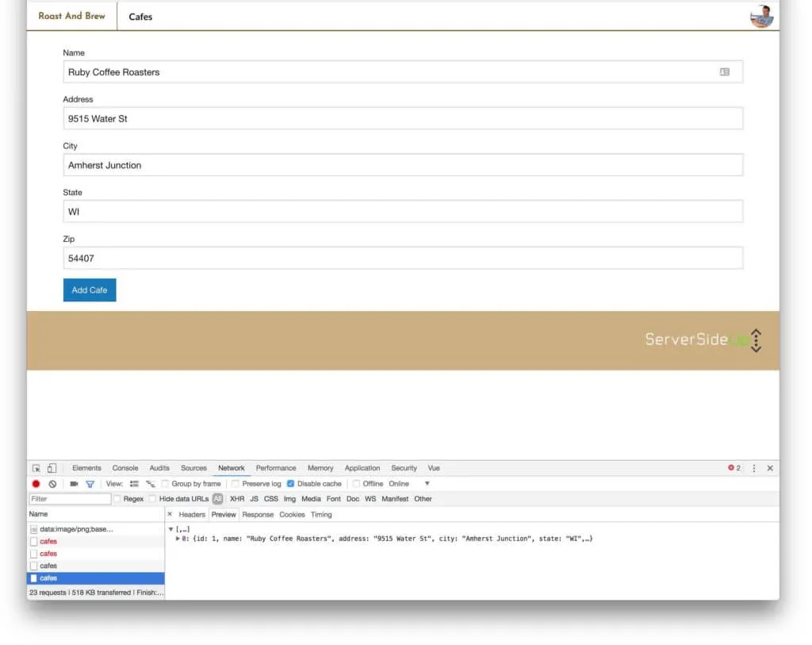Close the request details pane

170,514
